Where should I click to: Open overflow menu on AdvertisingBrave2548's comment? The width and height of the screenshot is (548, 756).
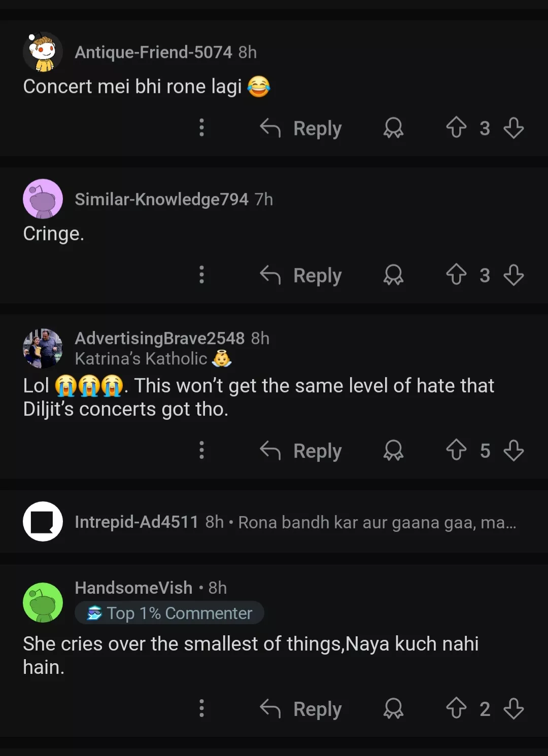(x=201, y=450)
